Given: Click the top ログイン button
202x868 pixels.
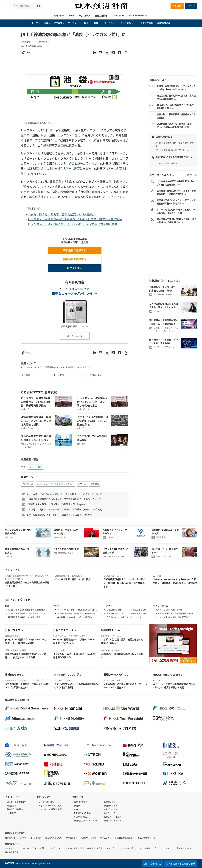Looking at the screenshot, I should tap(191, 6).
